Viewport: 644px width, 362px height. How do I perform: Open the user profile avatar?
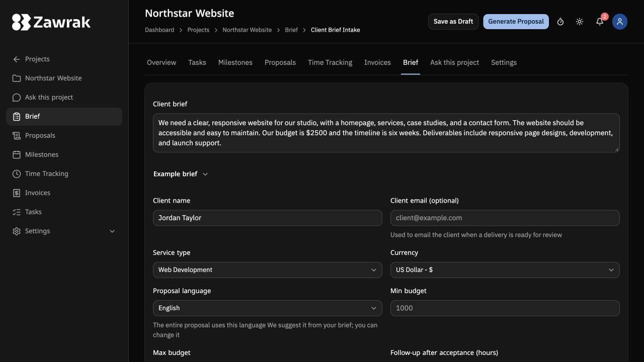tap(620, 22)
